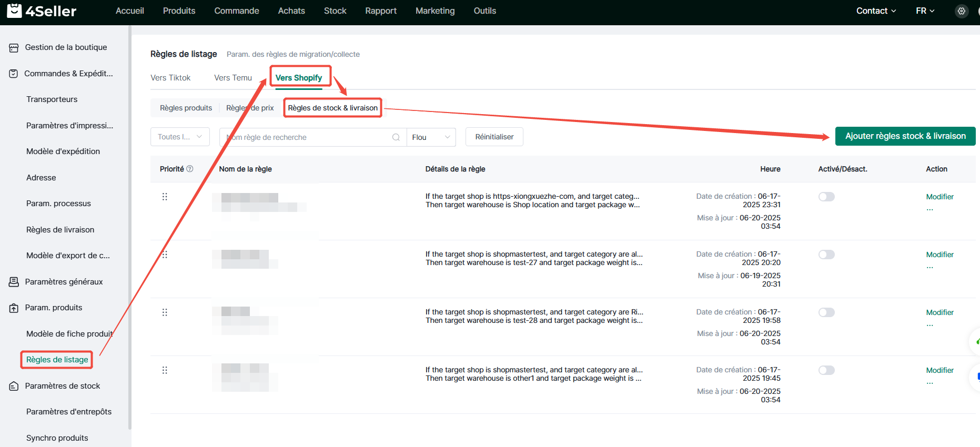The image size is (980, 447).
Task: Open Param. processus in the sidebar
Action: [x=58, y=204]
